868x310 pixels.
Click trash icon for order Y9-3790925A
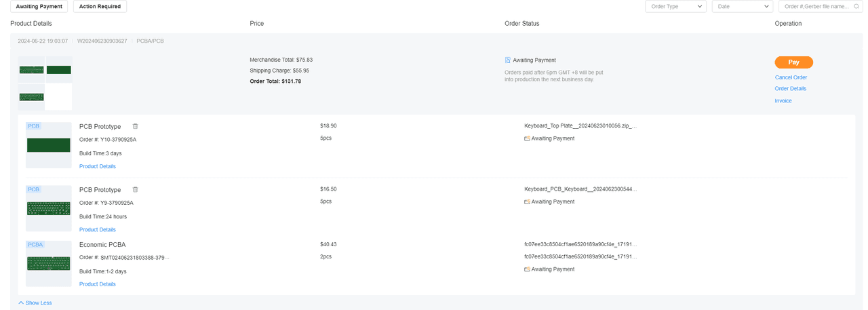[x=135, y=190]
